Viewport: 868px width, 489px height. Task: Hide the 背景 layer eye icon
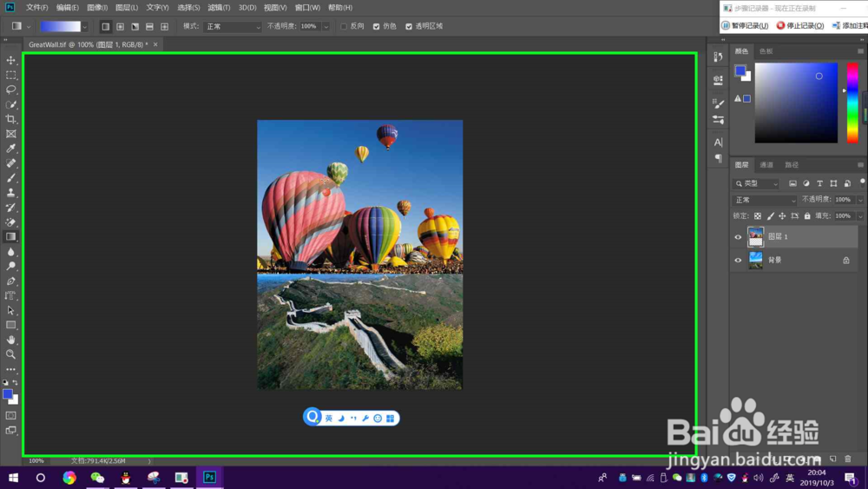pos(738,261)
